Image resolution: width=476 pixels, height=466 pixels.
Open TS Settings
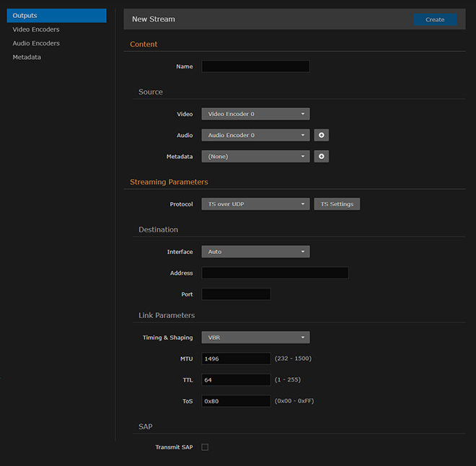pyautogui.click(x=337, y=204)
